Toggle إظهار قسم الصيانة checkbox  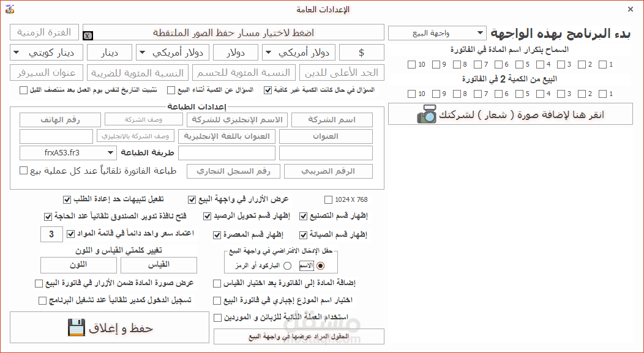303,235
